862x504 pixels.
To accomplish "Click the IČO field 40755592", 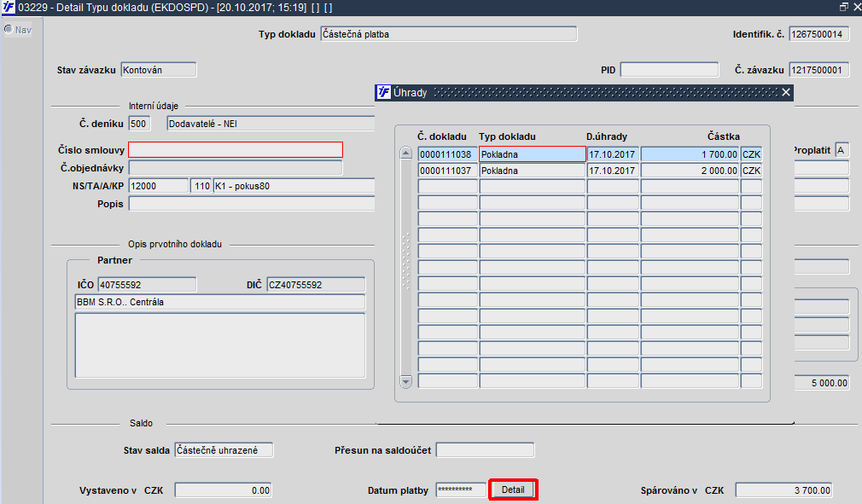I will pos(147,284).
